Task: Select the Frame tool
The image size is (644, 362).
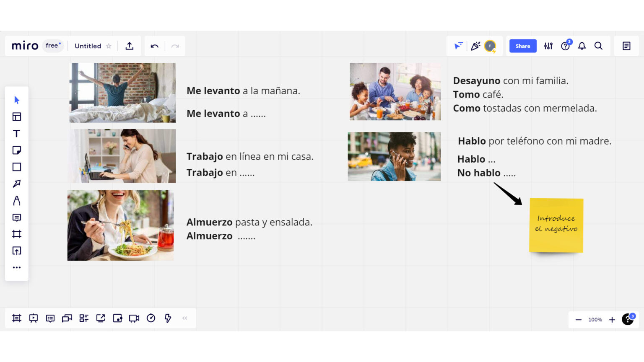Action: point(16,234)
